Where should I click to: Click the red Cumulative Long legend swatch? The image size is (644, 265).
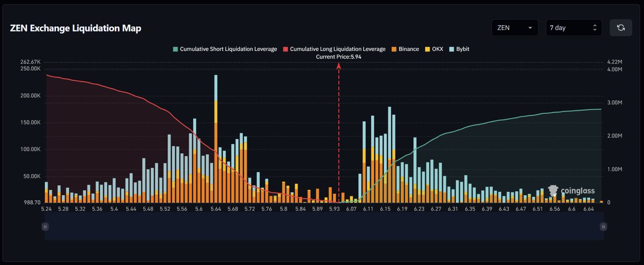286,49
